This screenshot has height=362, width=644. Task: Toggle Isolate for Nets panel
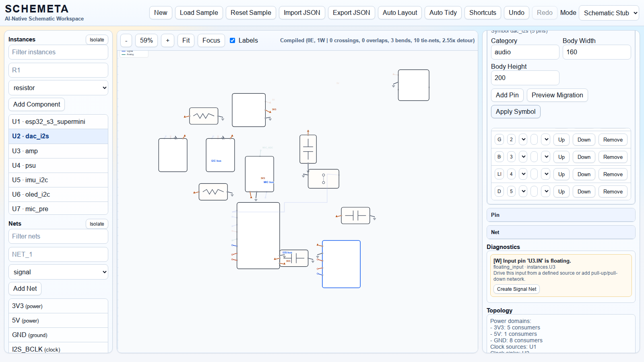97,224
